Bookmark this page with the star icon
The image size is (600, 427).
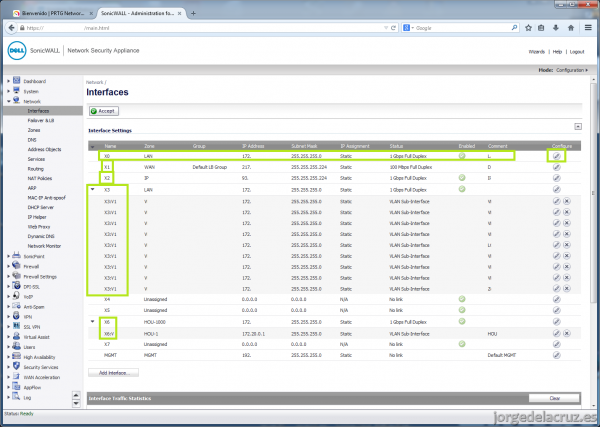[528, 28]
